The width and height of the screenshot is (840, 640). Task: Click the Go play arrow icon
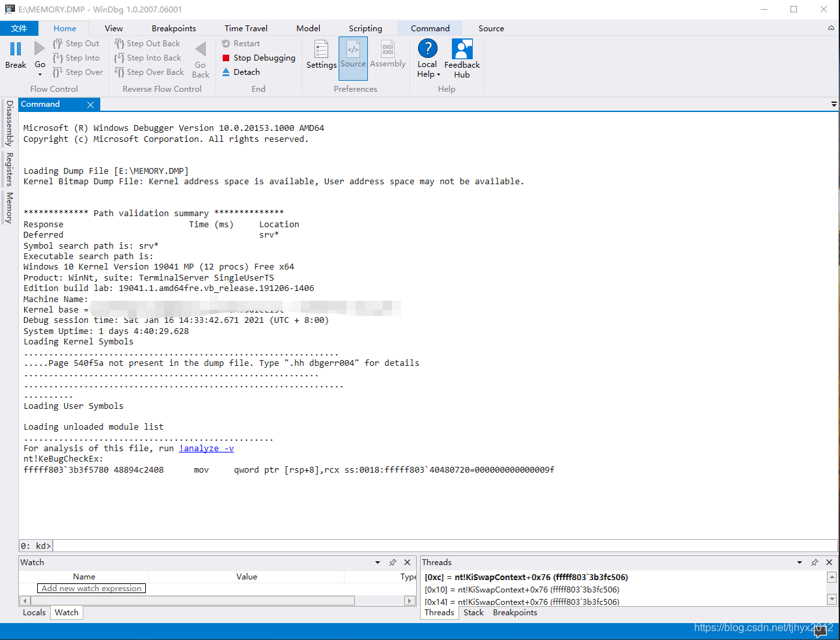pyautogui.click(x=40, y=49)
